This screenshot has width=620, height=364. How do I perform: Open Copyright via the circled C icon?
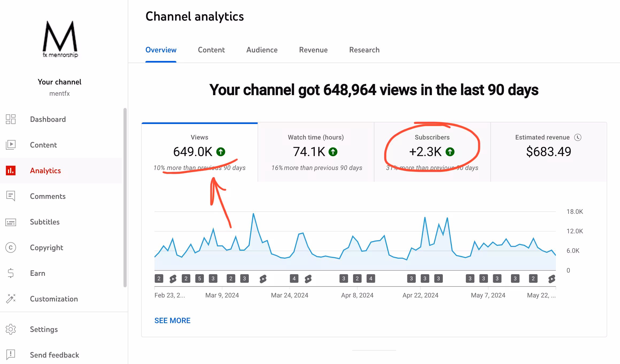click(x=11, y=247)
